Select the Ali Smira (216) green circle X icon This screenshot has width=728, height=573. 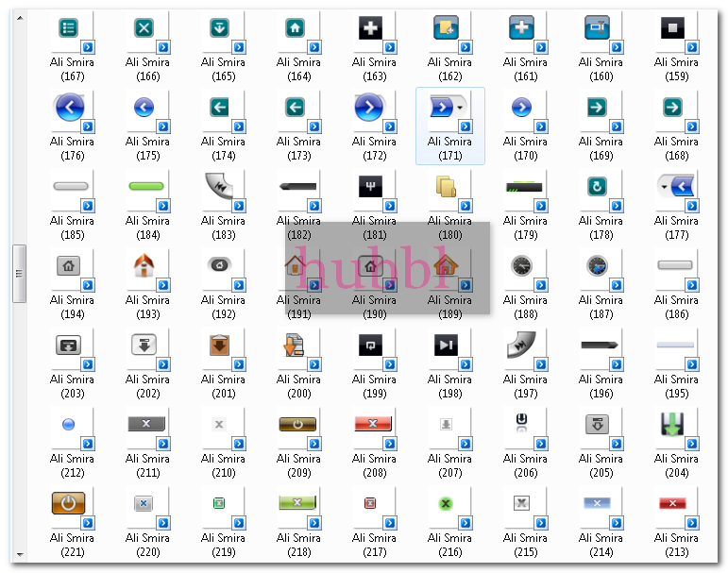(x=447, y=503)
